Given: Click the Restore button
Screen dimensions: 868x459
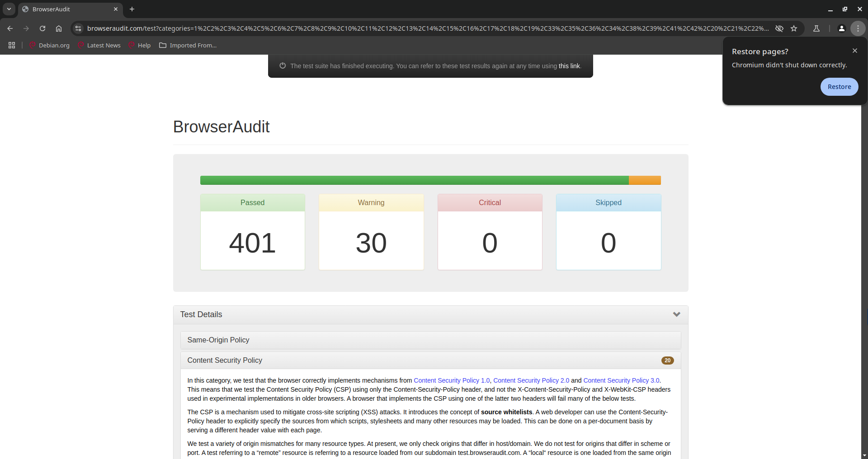Looking at the screenshot, I should click(x=840, y=87).
